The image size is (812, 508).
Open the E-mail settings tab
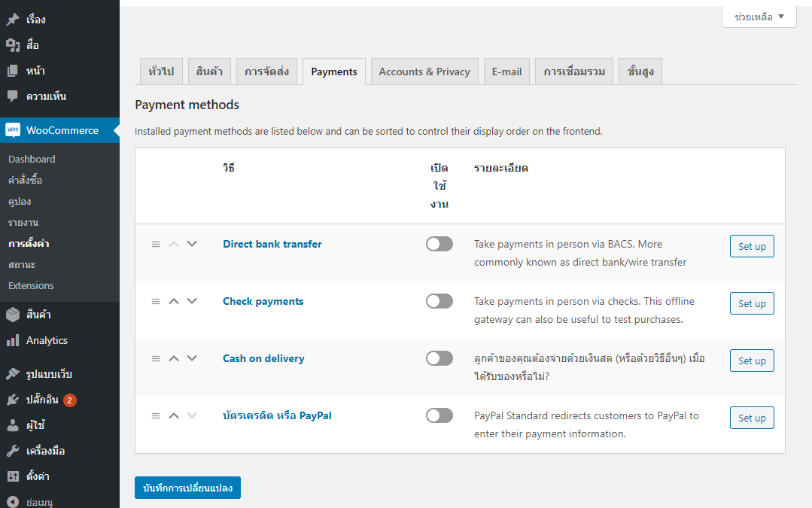pos(507,71)
